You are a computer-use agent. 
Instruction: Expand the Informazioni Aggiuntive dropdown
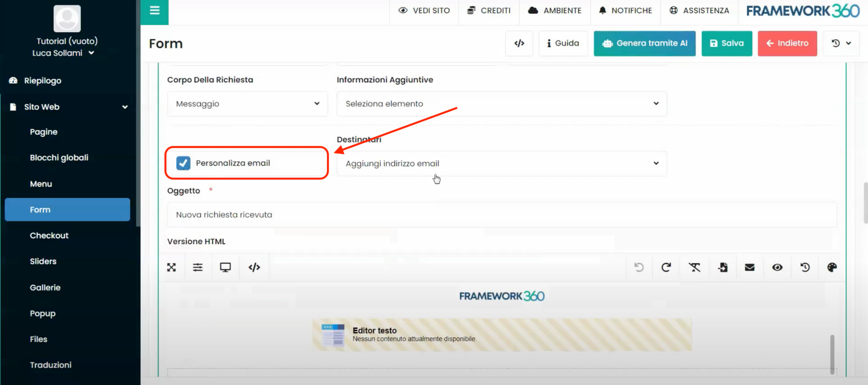pyautogui.click(x=501, y=104)
